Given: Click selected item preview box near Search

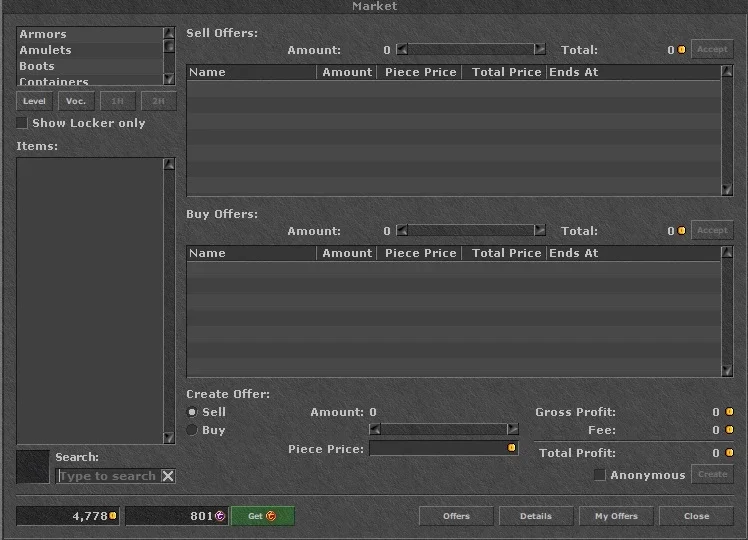Looking at the screenshot, I should (x=33, y=467).
